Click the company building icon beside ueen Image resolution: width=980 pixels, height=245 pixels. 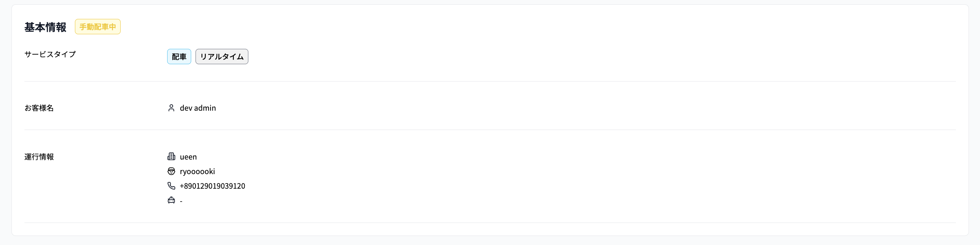[x=171, y=157]
